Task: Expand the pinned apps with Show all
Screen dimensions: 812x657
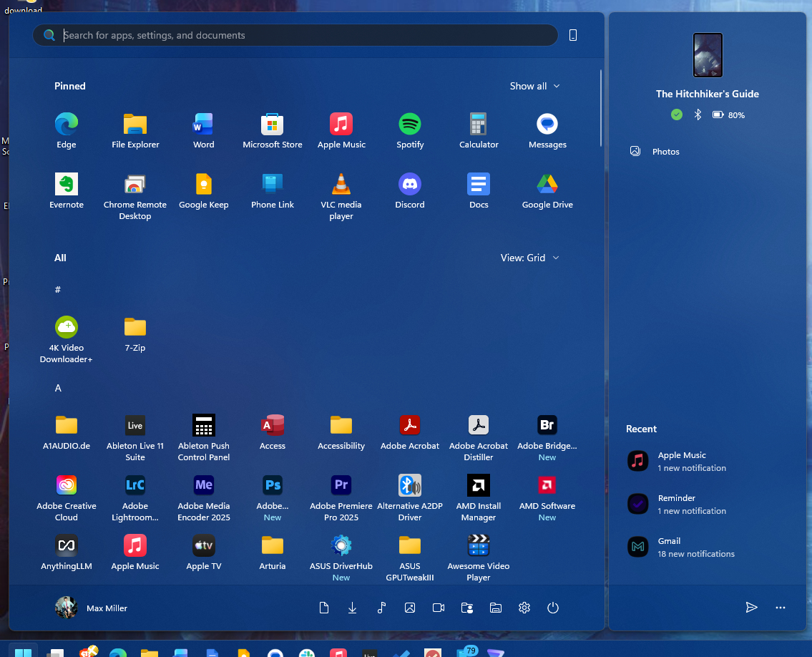Action: tap(534, 86)
